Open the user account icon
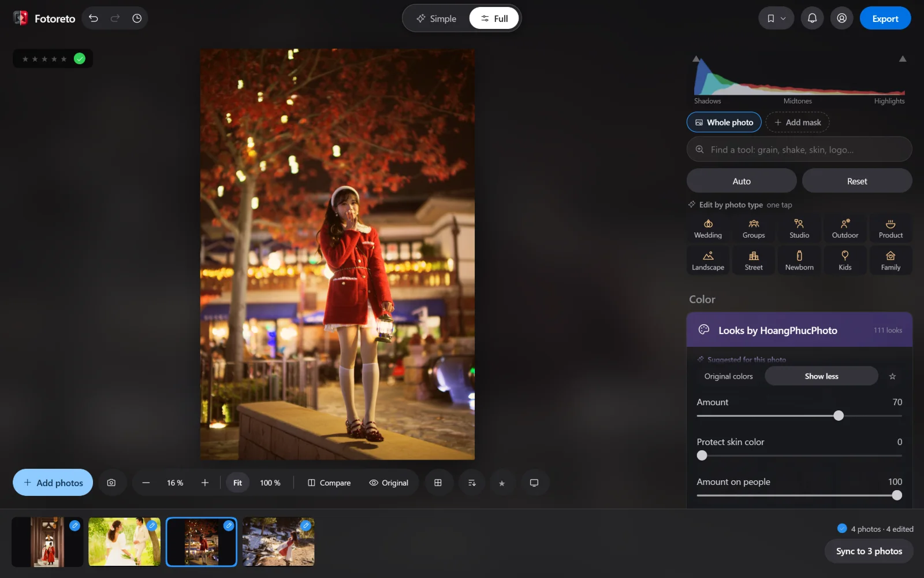 click(842, 18)
